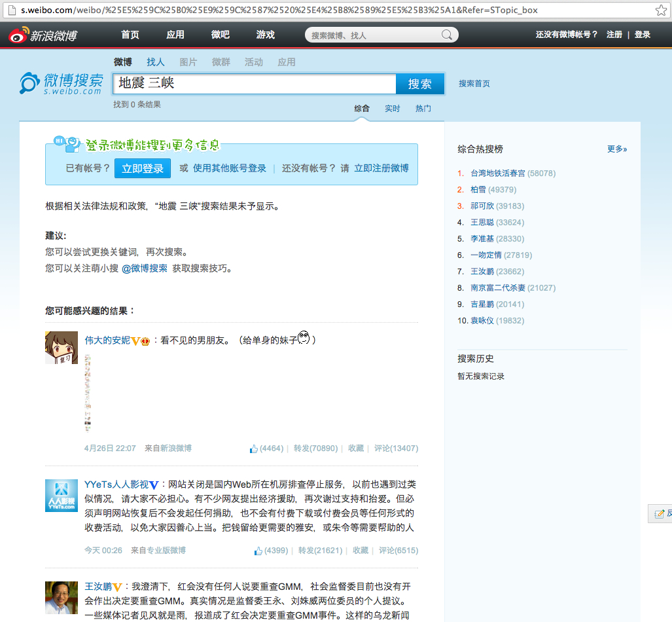Open hot search 台湾地铁活春宫
The height and width of the screenshot is (622, 672).
point(497,174)
